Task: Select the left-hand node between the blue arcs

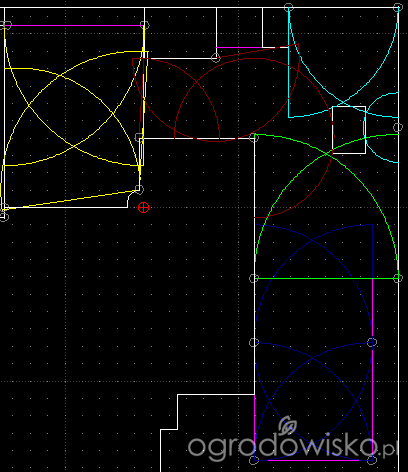Action: pyautogui.click(x=254, y=342)
